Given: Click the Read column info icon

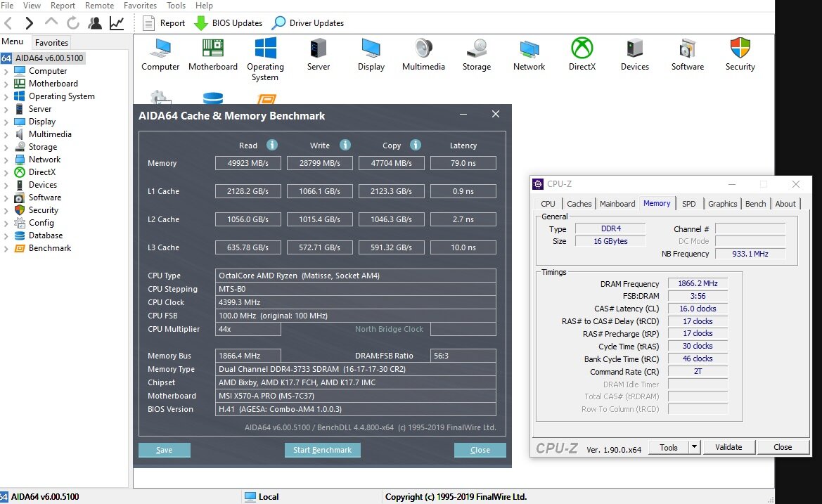Looking at the screenshot, I should point(271,145).
